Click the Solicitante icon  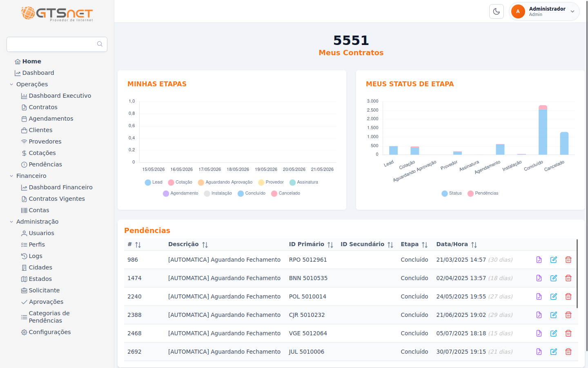(x=24, y=290)
